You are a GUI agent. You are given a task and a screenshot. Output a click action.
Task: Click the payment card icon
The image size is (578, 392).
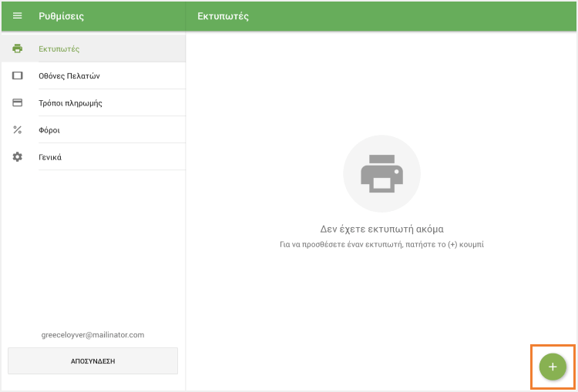[17, 102]
